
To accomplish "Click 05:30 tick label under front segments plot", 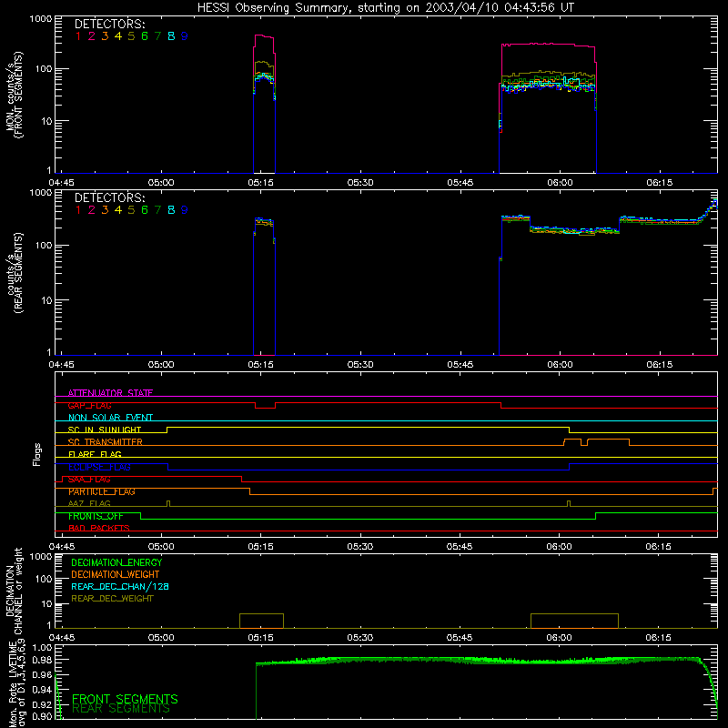I will [360, 183].
